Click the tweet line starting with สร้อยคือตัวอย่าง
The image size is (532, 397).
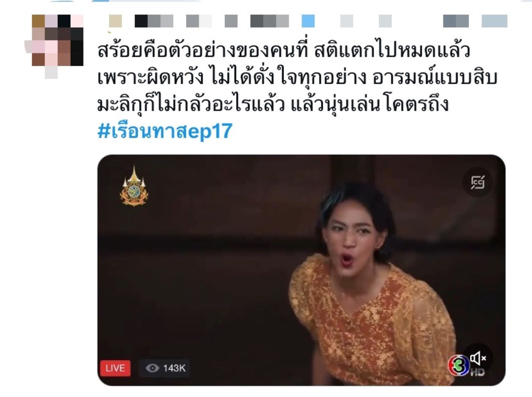[x=284, y=50]
